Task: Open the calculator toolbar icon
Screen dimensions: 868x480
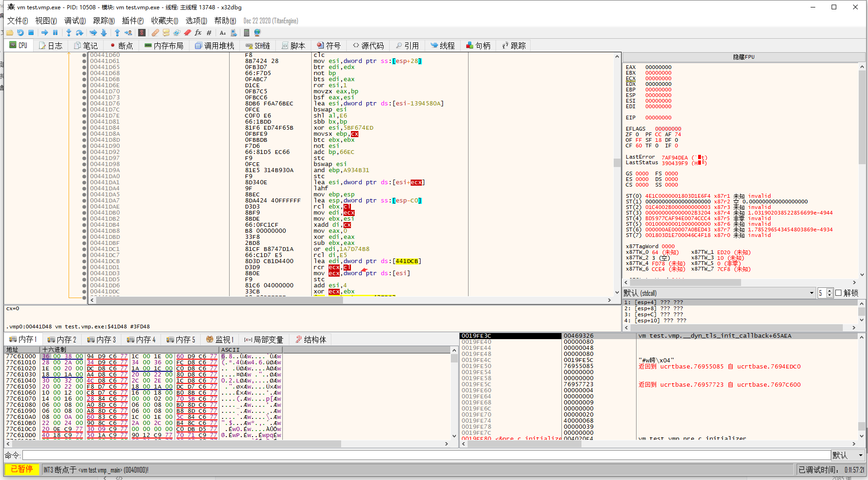Action: click(x=246, y=33)
